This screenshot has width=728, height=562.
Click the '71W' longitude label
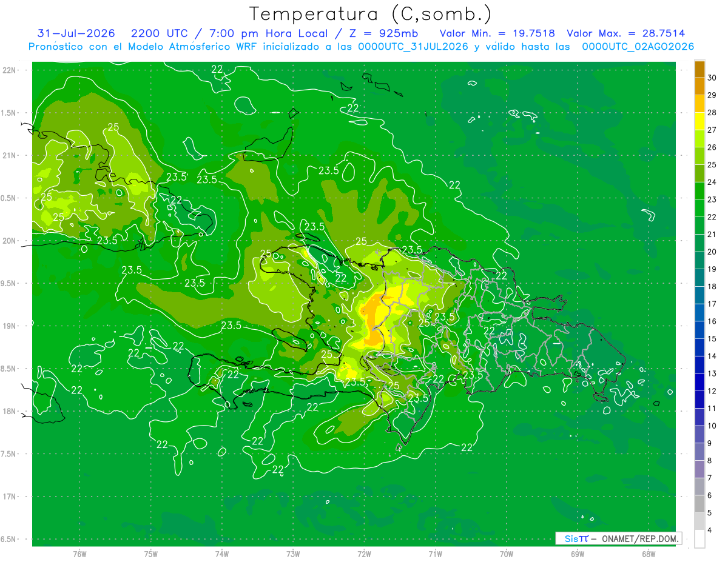tap(435, 554)
